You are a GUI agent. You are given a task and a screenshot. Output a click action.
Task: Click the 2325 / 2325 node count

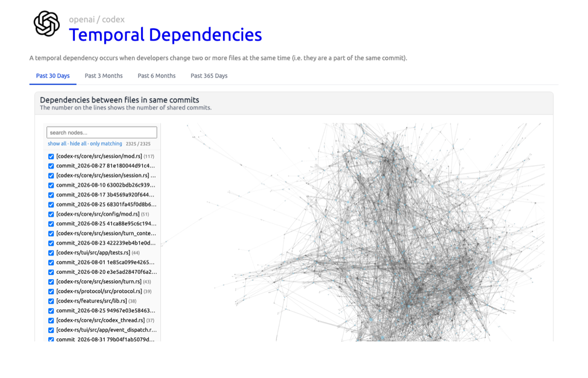[x=138, y=144]
